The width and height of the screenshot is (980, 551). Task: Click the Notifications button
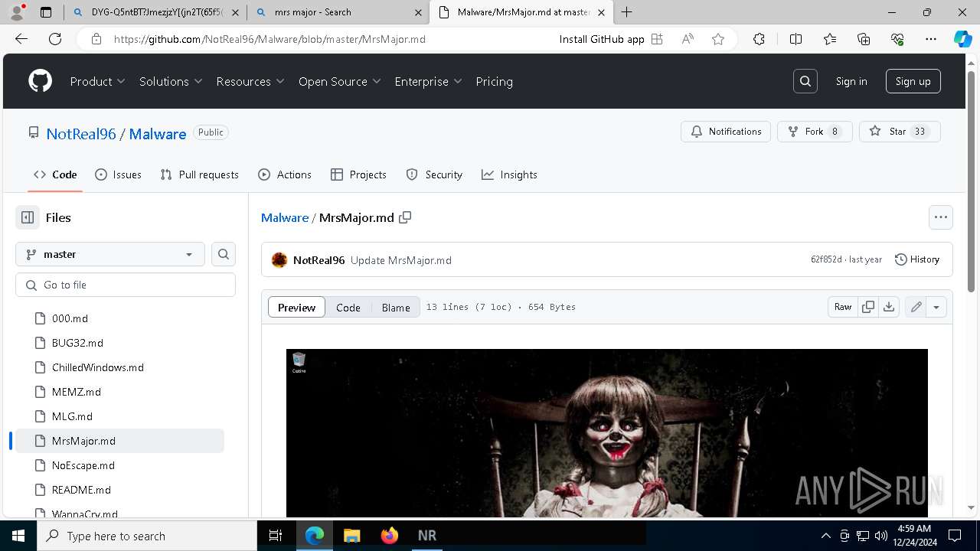(726, 132)
